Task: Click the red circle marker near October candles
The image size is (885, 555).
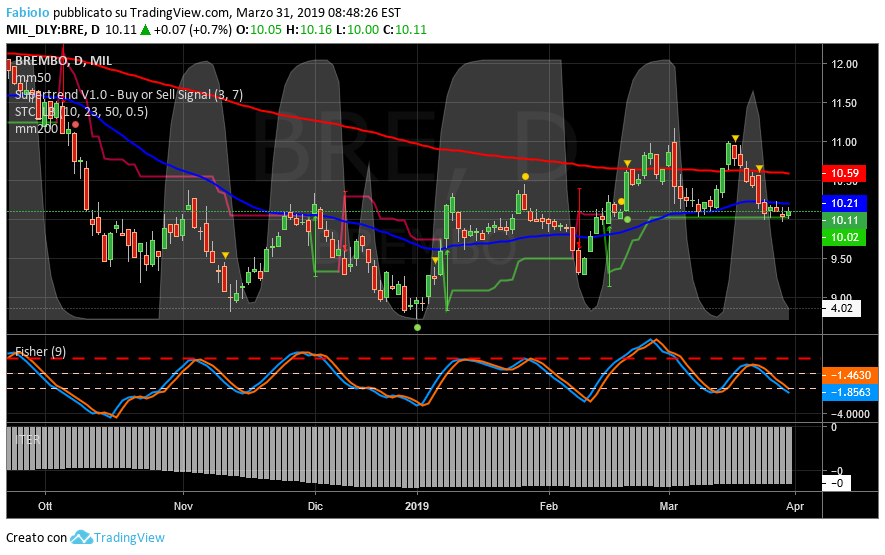Action: pos(76,125)
